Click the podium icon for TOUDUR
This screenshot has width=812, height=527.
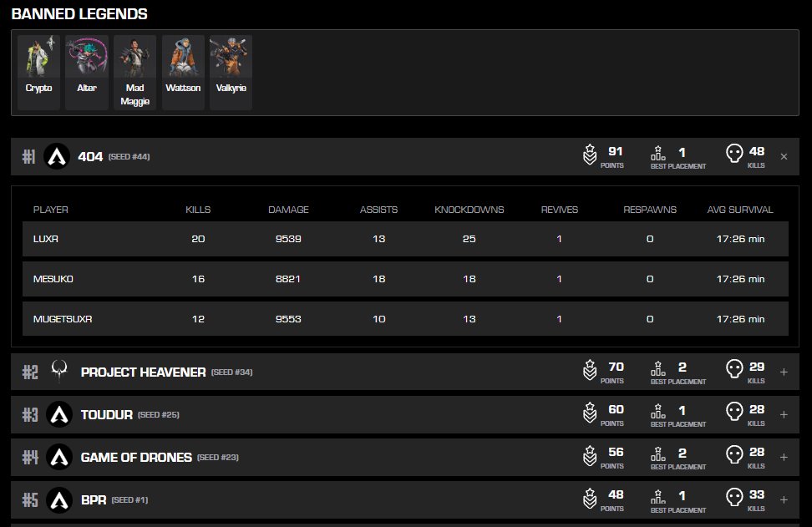pos(658,412)
